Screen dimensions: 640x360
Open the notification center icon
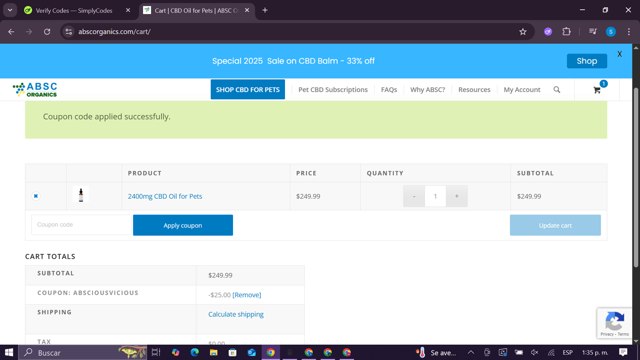point(623,352)
